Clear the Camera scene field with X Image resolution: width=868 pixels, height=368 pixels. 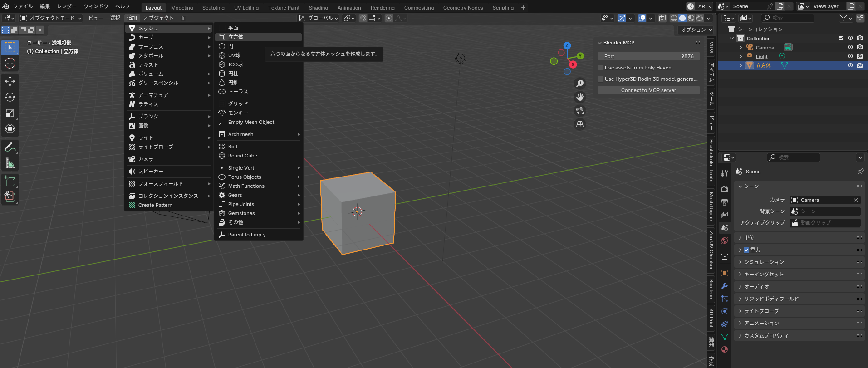click(856, 200)
